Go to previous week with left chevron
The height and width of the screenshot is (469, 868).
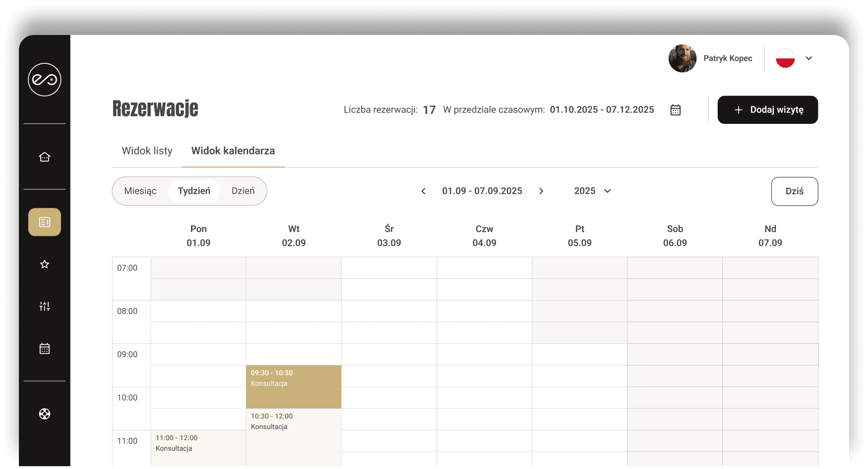coord(424,191)
